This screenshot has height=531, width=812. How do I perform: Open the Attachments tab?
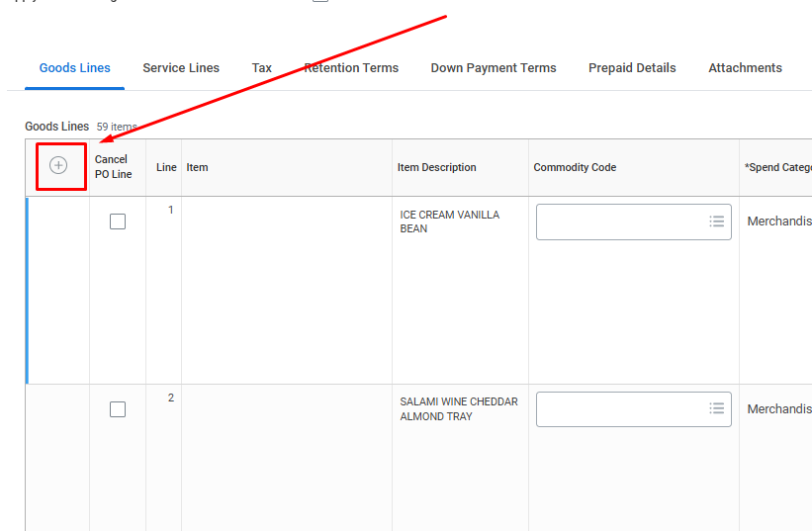pyautogui.click(x=745, y=68)
